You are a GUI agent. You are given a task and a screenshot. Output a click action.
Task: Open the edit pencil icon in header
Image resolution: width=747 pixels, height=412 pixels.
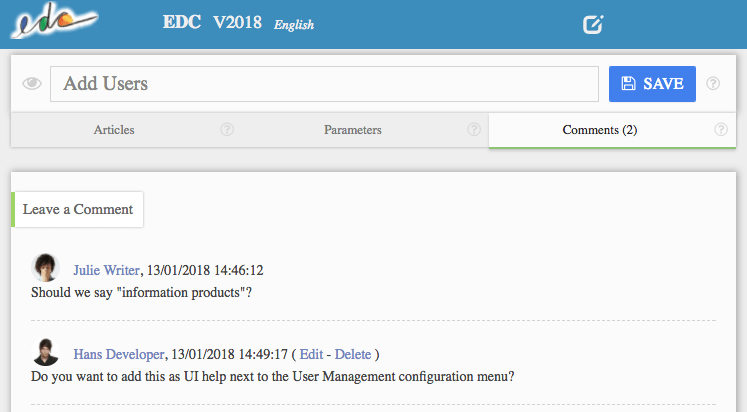(593, 24)
